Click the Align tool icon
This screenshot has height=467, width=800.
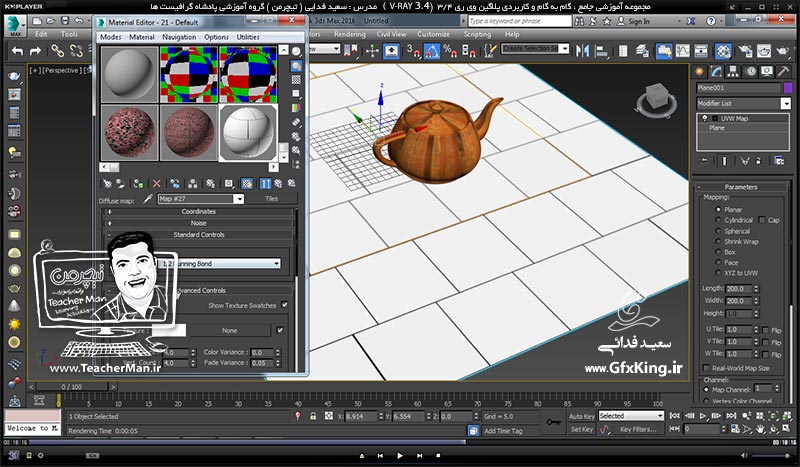602,51
